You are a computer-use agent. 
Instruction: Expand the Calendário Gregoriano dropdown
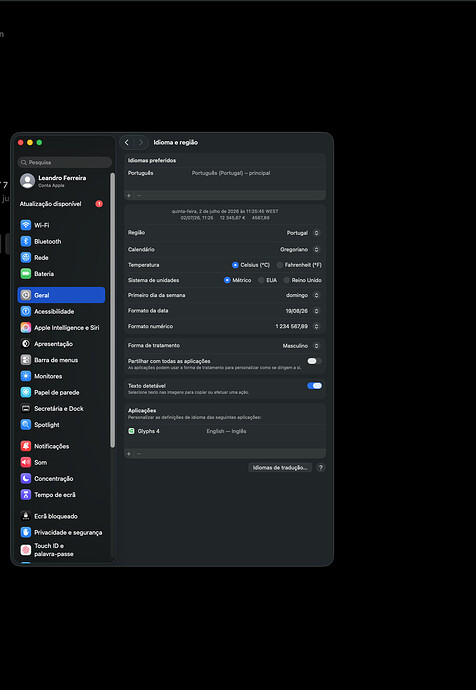[300, 250]
